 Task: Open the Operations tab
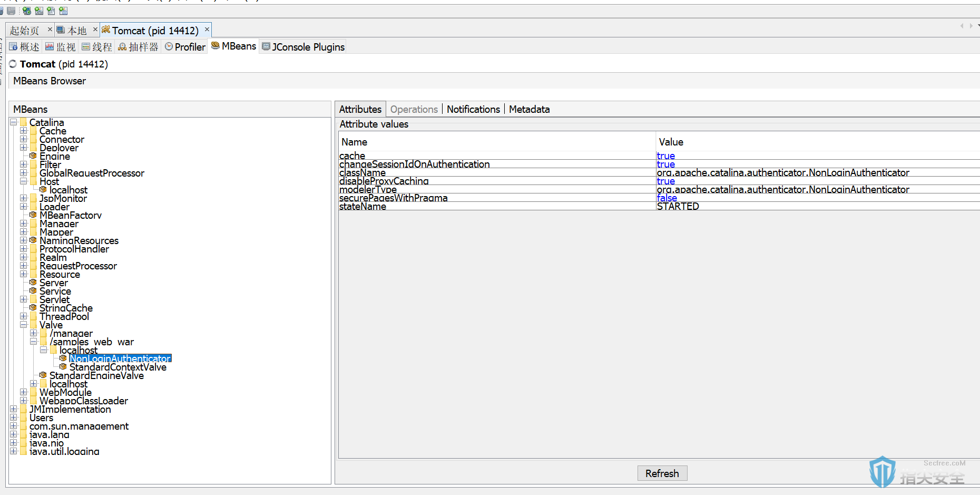(x=414, y=109)
